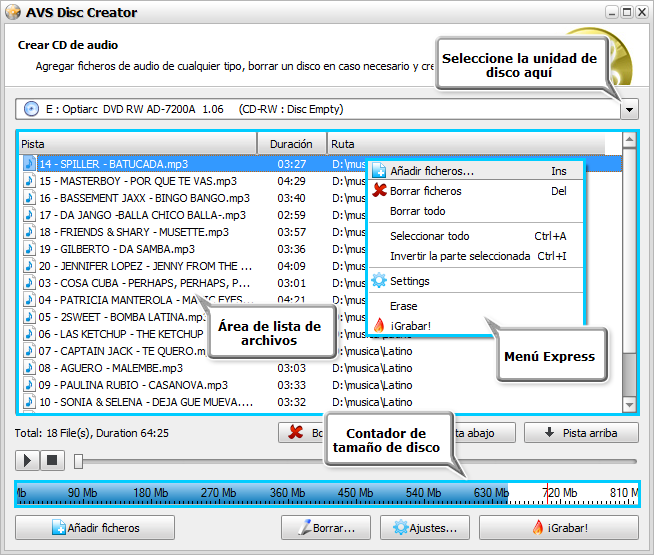
Task: Click music note icon of 10 - SONIA & SELENA track
Action: [x=29, y=402]
